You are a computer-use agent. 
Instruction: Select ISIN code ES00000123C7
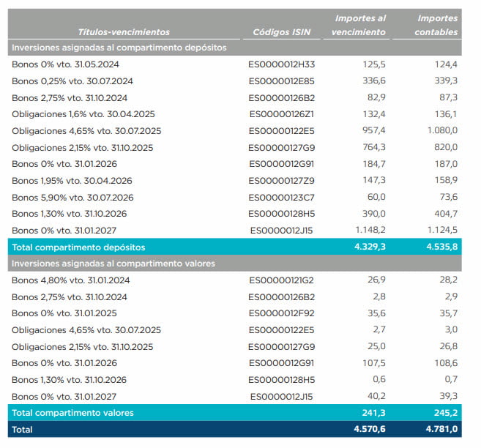pos(282,197)
